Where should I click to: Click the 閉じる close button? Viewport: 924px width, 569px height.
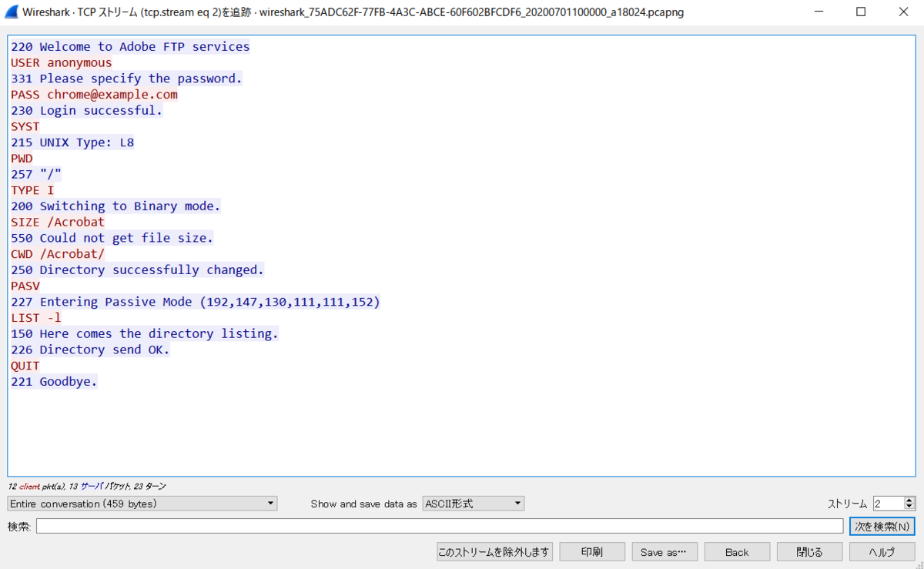click(x=809, y=552)
